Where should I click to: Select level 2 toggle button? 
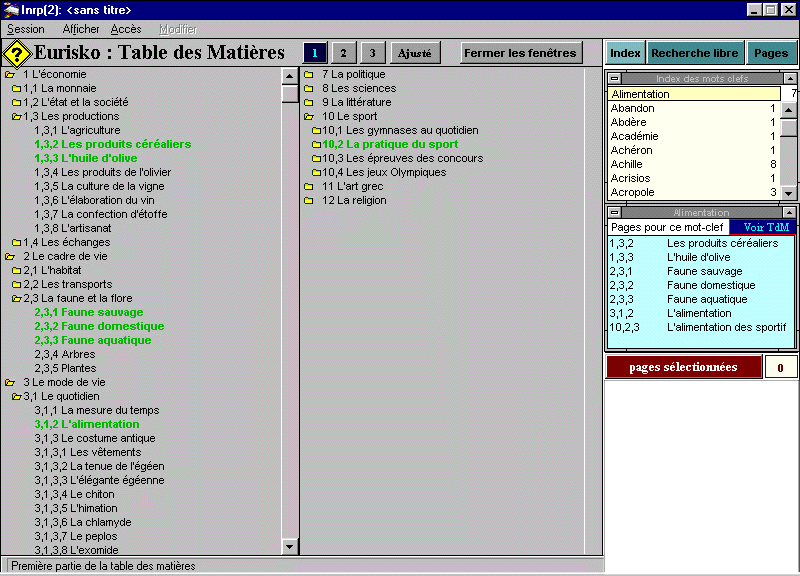(x=343, y=53)
